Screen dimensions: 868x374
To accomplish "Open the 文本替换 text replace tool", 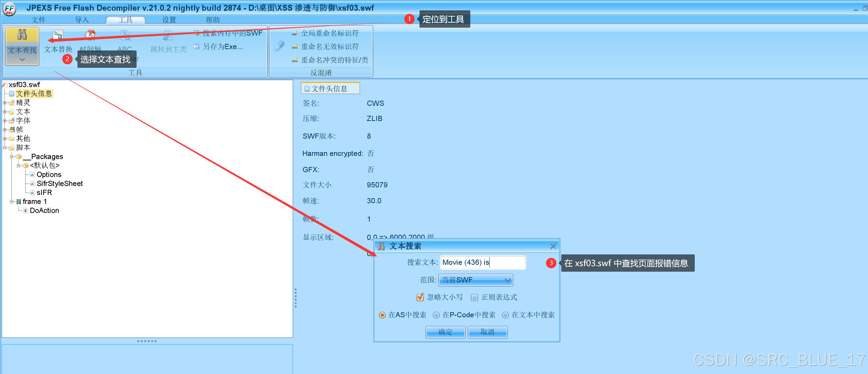I will [x=58, y=40].
